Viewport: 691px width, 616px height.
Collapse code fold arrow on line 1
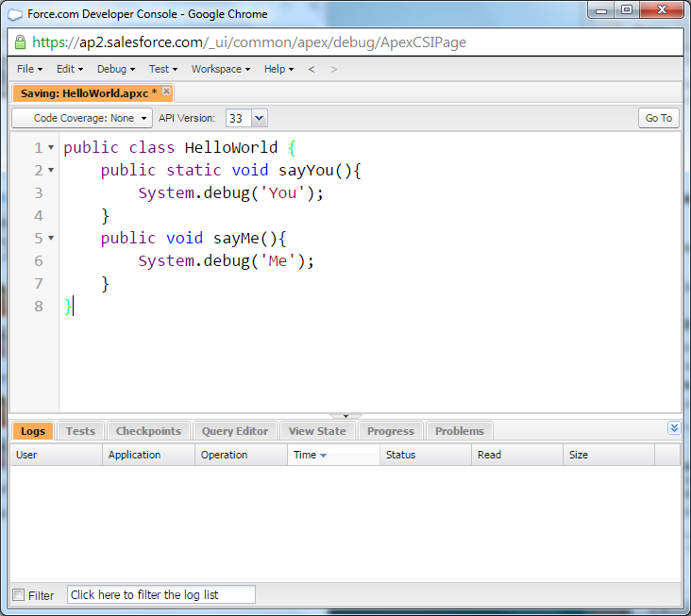[x=51, y=148]
